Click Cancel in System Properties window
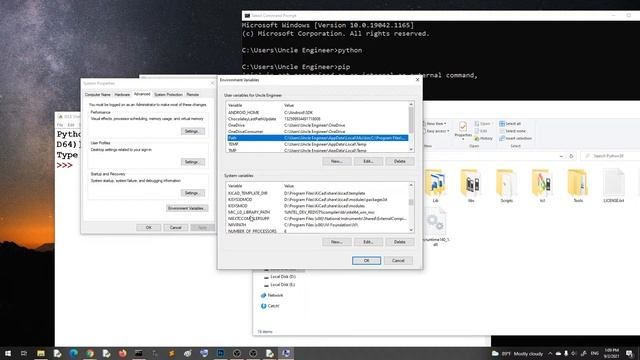Viewport: 640px width, 360px height. (176, 227)
